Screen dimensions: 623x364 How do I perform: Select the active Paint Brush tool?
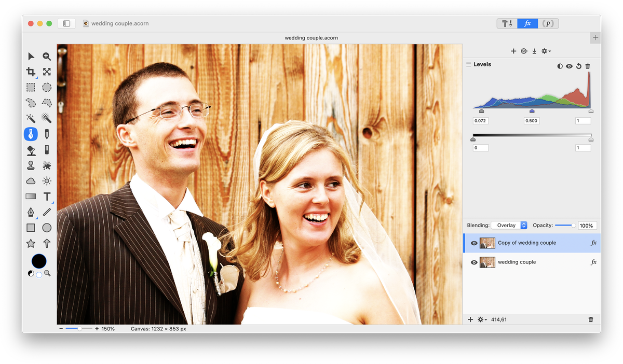[31, 134]
